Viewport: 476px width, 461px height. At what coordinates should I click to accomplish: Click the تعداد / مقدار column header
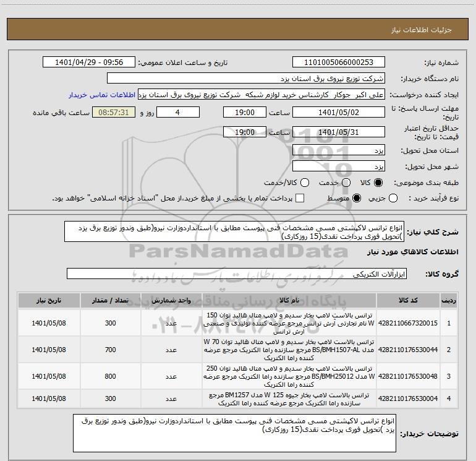[x=111, y=300]
